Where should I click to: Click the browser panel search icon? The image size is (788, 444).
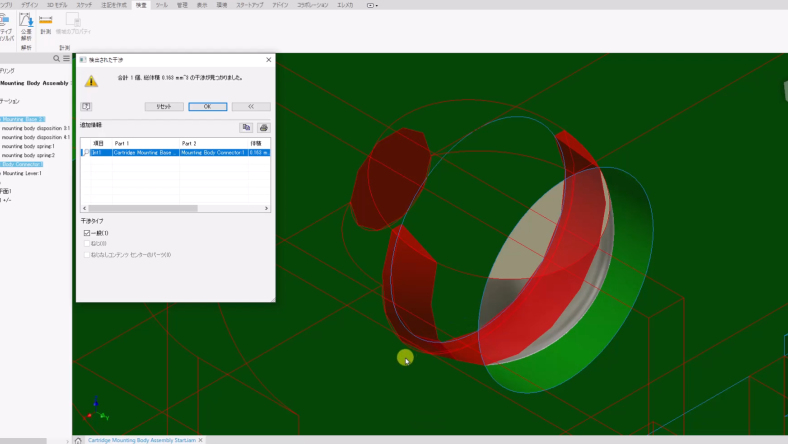point(57,59)
